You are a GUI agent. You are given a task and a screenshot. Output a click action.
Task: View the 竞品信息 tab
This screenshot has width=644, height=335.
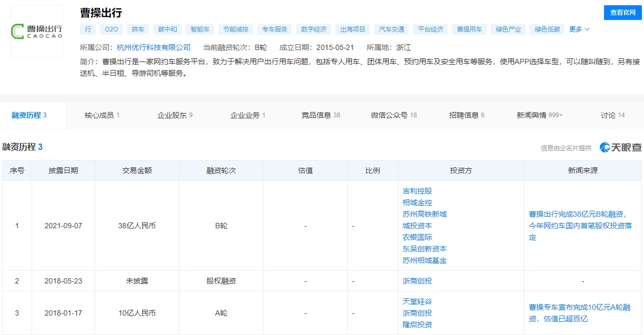pos(321,115)
